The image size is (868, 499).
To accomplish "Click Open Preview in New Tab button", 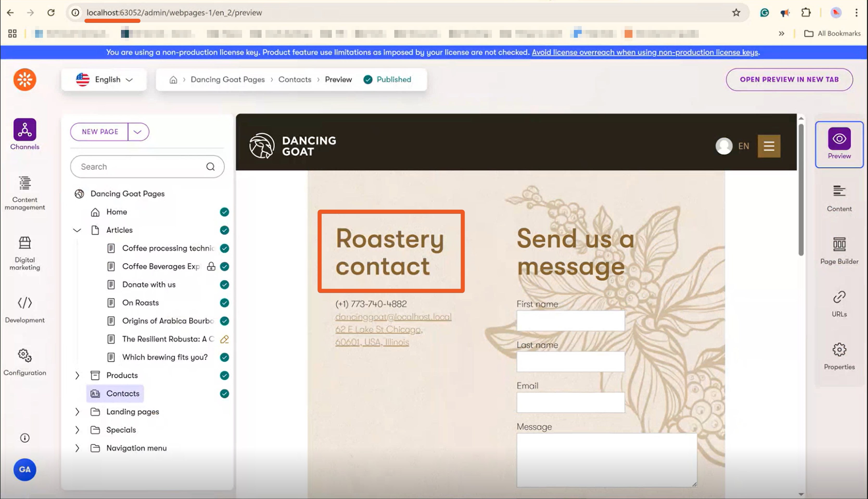I will pyautogui.click(x=789, y=79).
